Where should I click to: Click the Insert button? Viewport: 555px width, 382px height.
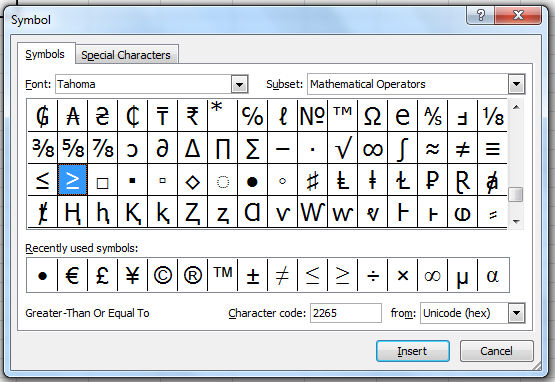[x=413, y=351]
